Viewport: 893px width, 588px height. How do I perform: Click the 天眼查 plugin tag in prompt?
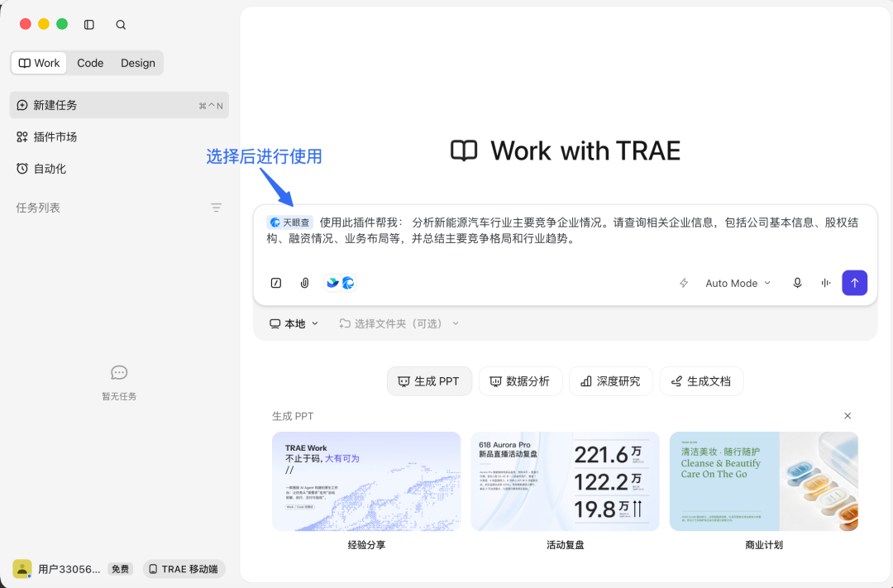click(290, 222)
